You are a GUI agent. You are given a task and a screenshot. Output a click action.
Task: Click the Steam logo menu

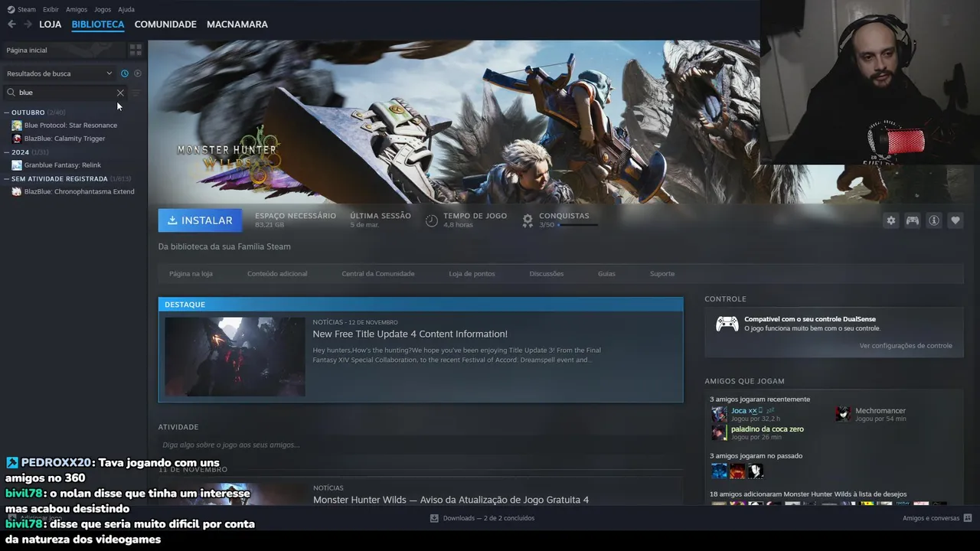coord(21,9)
